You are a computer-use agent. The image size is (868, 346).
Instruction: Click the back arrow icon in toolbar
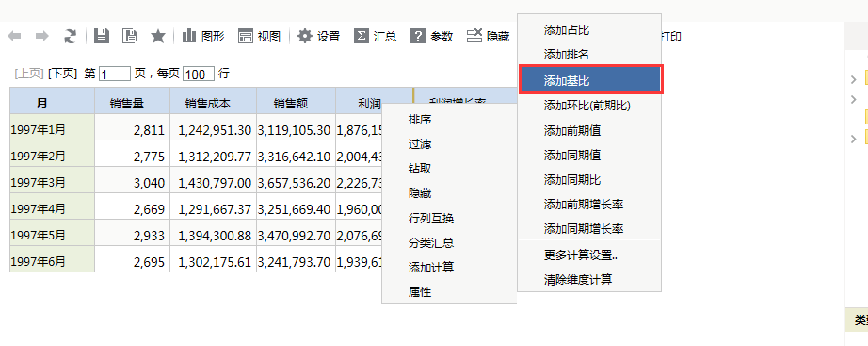[14, 37]
